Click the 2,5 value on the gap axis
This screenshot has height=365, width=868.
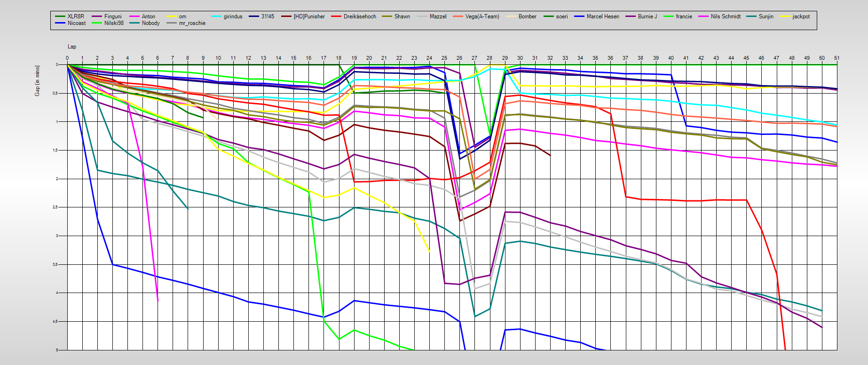(56, 207)
